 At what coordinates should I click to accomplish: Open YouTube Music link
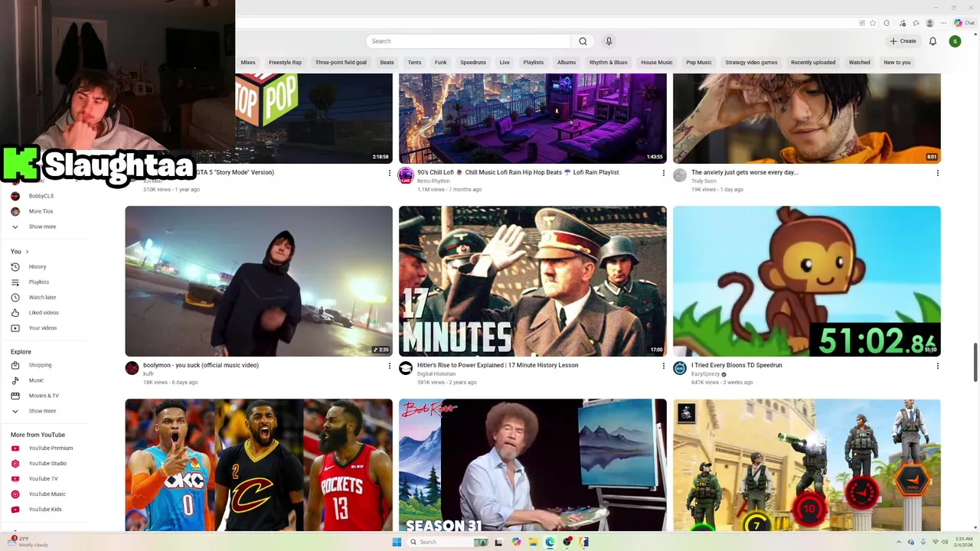click(47, 494)
